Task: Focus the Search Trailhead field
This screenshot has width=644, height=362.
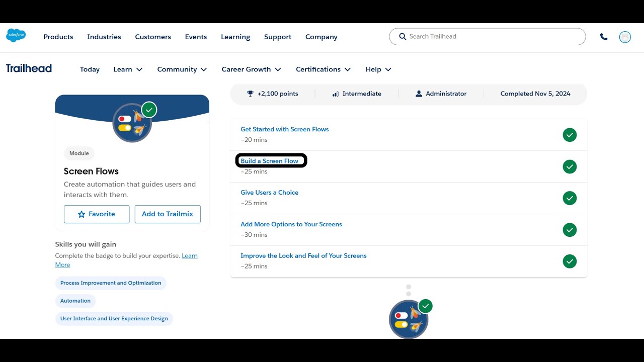Action: (x=488, y=37)
